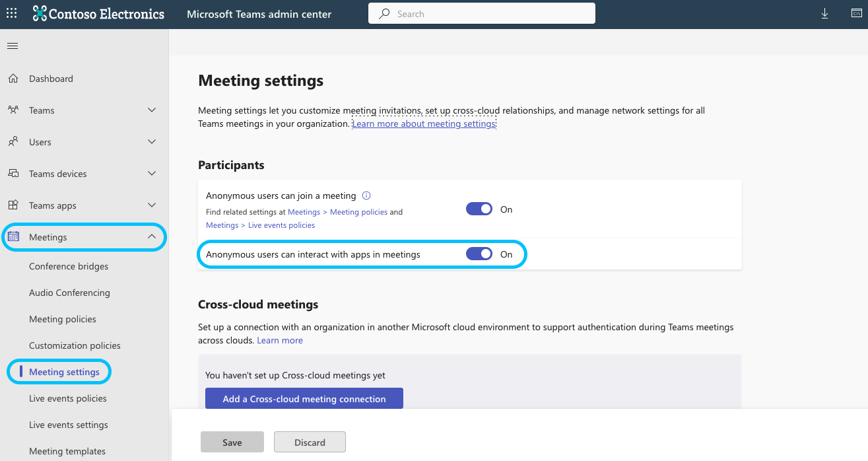Click the Microsoft Teams admin center title
The width and height of the screenshot is (868, 461).
pos(259,14)
